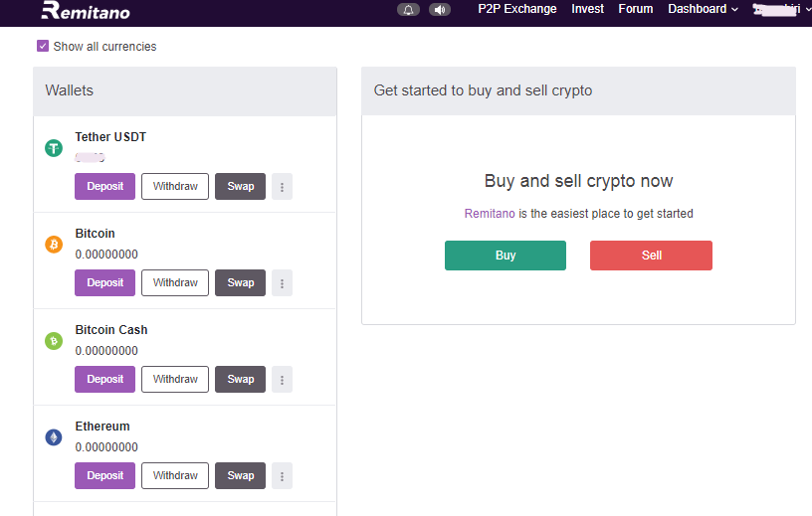812x516 pixels.
Task: Uncheck Show all currencies checkbox
Action: point(43,46)
